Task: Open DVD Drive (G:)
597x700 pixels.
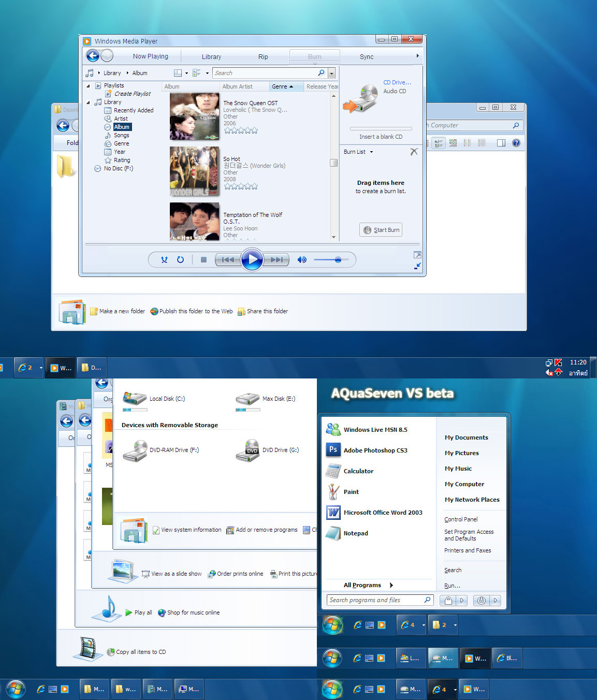Action: pyautogui.click(x=267, y=450)
